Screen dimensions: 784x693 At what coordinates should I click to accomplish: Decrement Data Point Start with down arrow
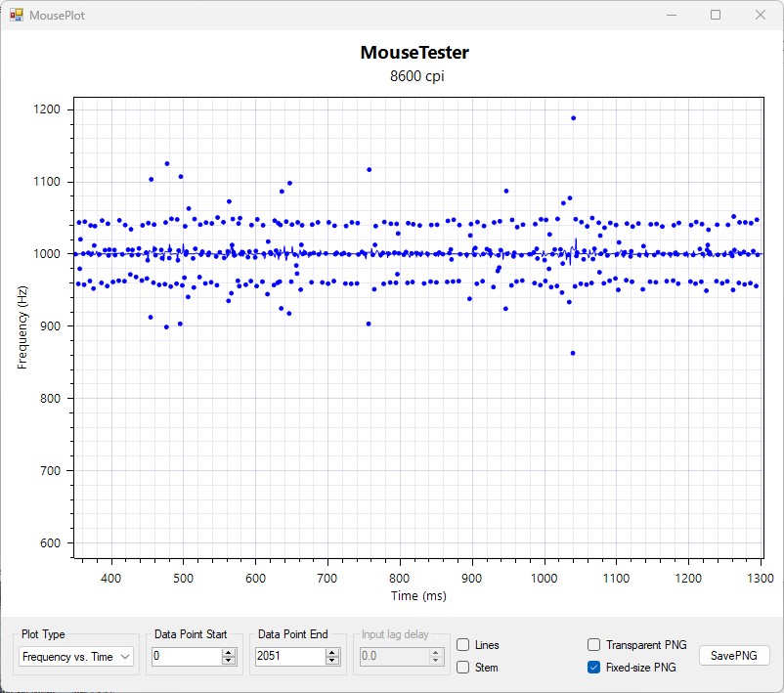pyautogui.click(x=229, y=662)
